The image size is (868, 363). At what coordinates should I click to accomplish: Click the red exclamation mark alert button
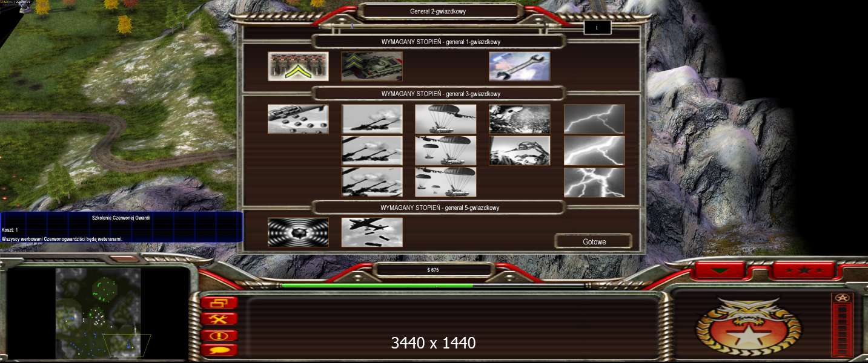click(219, 335)
